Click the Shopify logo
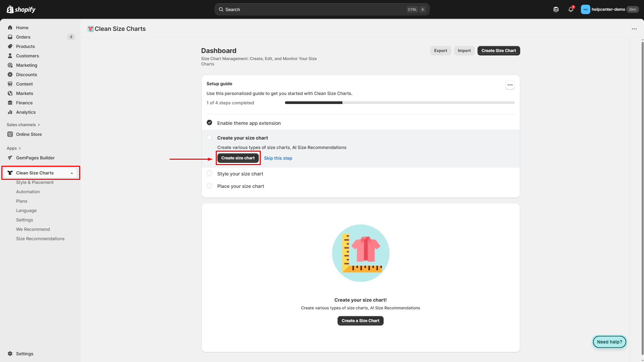This screenshot has height=362, width=644. 21,9
